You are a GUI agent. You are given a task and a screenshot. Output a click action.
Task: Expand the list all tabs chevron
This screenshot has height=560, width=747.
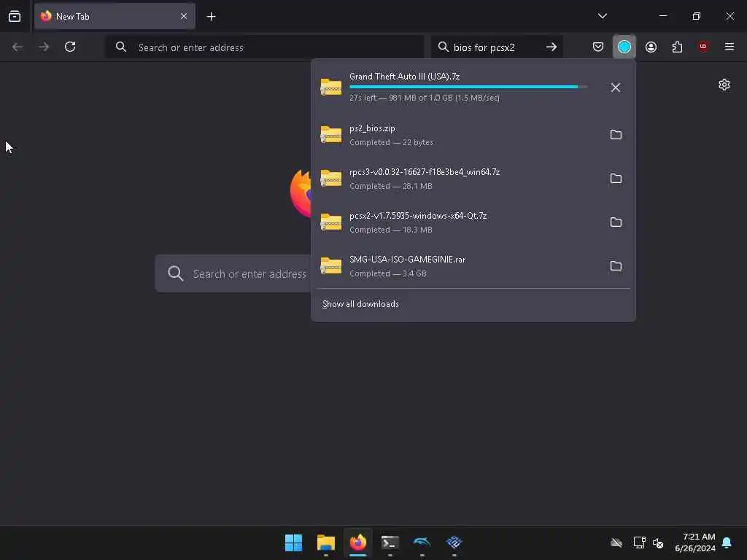[x=602, y=16]
